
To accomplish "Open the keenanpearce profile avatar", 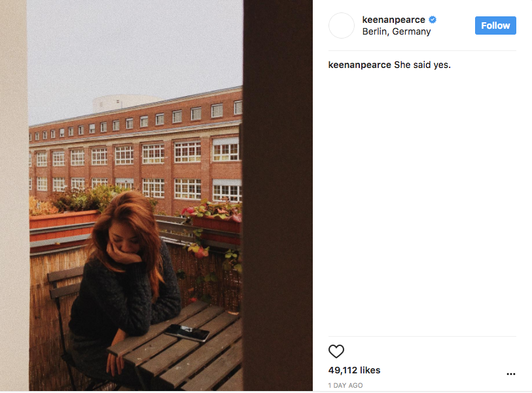I will [x=342, y=26].
